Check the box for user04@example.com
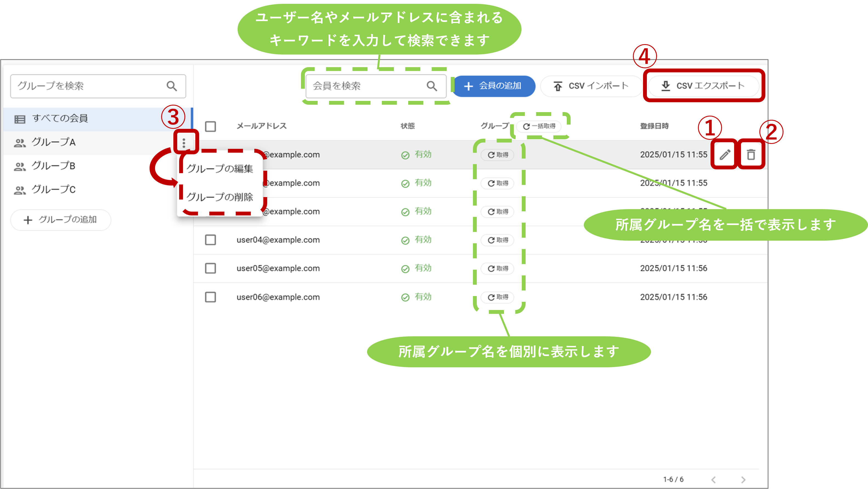Screen dimensions: 868x489 pos(211,240)
